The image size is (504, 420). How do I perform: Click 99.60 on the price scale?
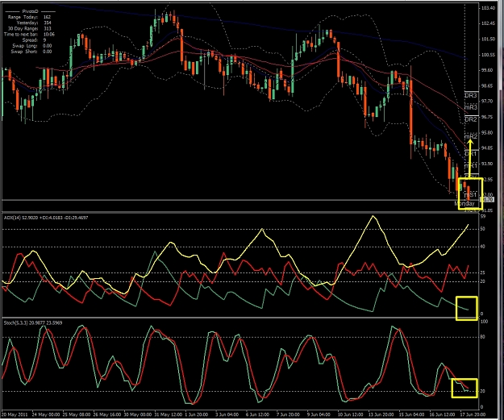(489, 70)
